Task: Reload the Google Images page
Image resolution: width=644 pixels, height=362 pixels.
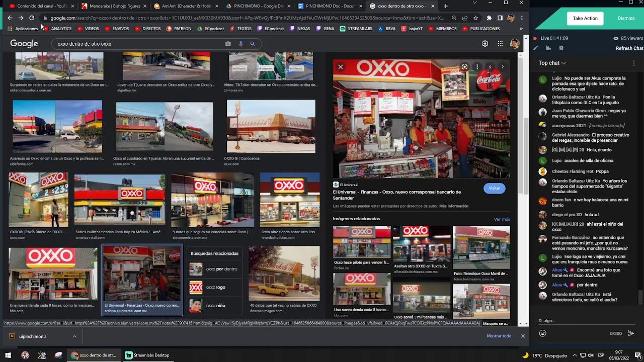Action: [x=32, y=18]
